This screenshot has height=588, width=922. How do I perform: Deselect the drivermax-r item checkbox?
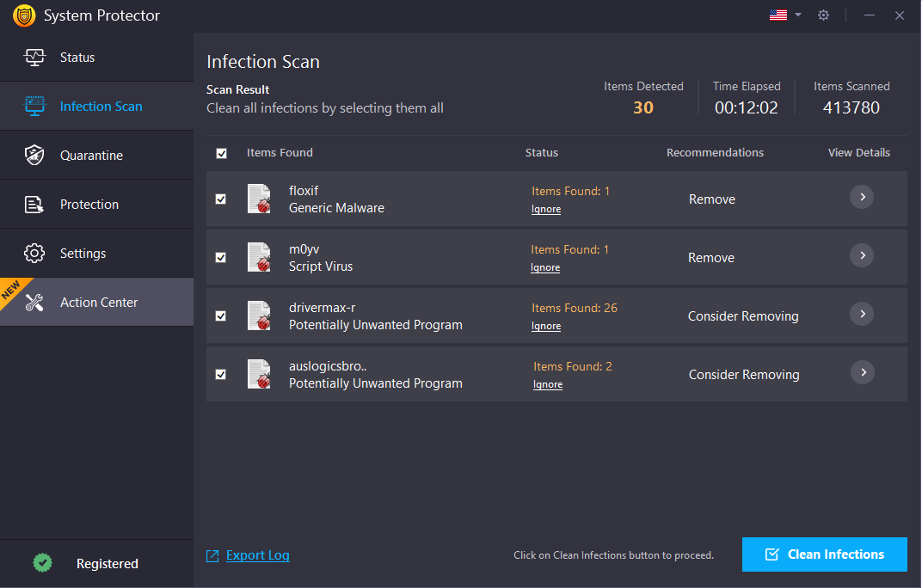(221, 315)
